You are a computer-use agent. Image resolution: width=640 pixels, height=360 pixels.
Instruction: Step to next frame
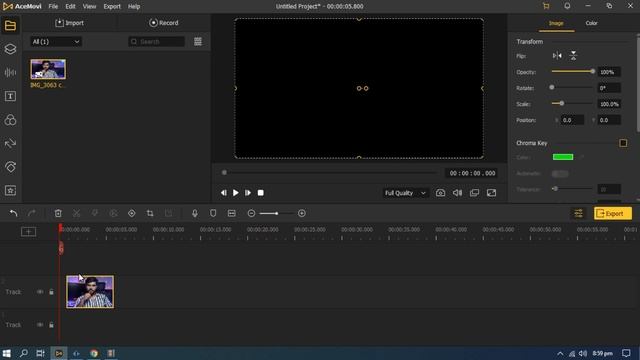[x=248, y=193]
